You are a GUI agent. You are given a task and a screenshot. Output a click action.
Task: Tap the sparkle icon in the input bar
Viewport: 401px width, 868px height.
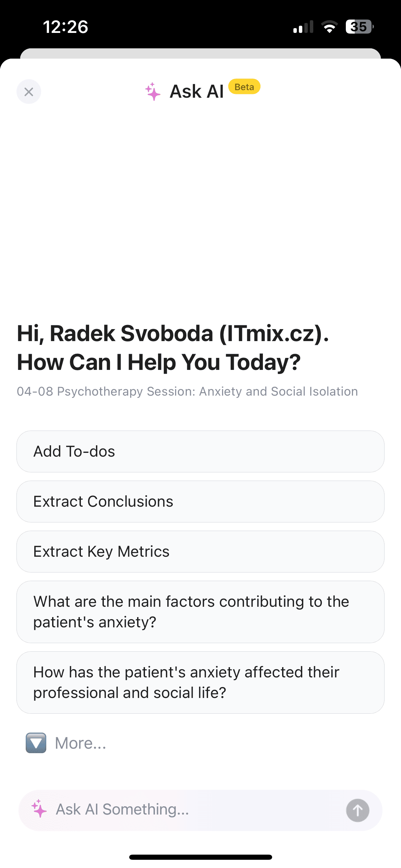[39, 809]
